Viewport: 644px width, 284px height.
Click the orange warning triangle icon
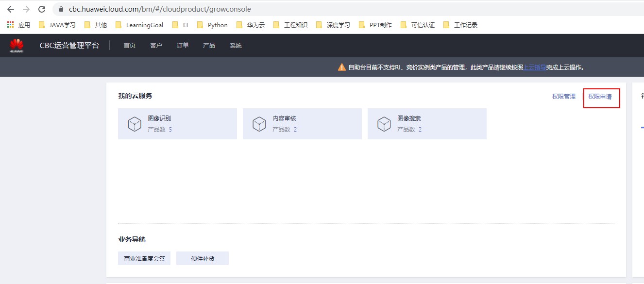342,67
